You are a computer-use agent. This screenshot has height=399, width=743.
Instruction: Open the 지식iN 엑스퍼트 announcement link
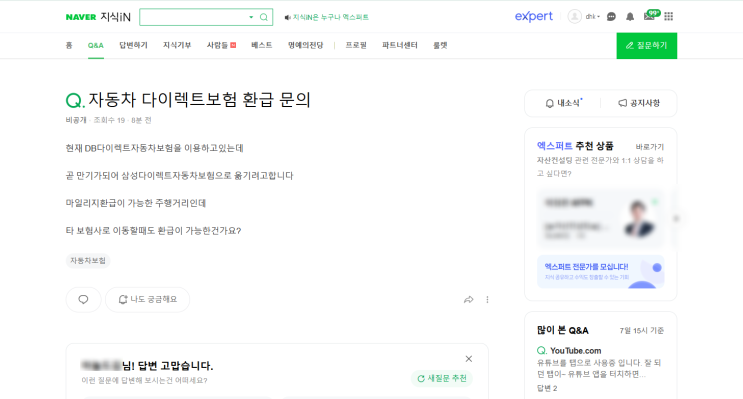[x=326, y=17]
